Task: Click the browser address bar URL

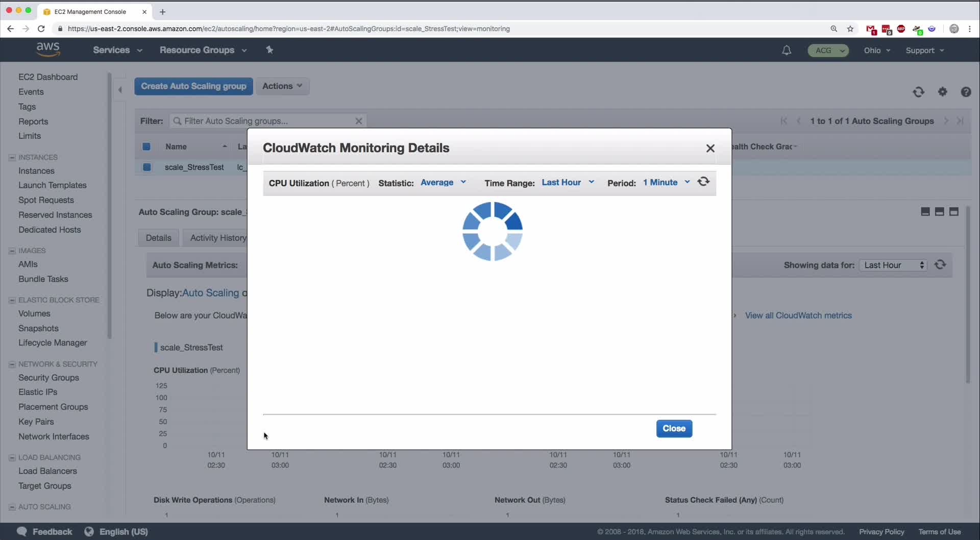Action: pyautogui.click(x=288, y=29)
